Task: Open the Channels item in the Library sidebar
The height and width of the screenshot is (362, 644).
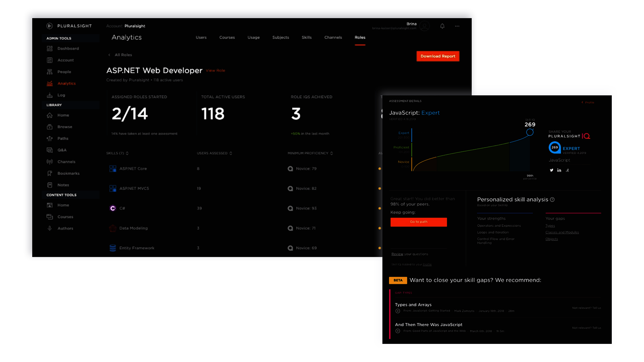Action: point(66,161)
